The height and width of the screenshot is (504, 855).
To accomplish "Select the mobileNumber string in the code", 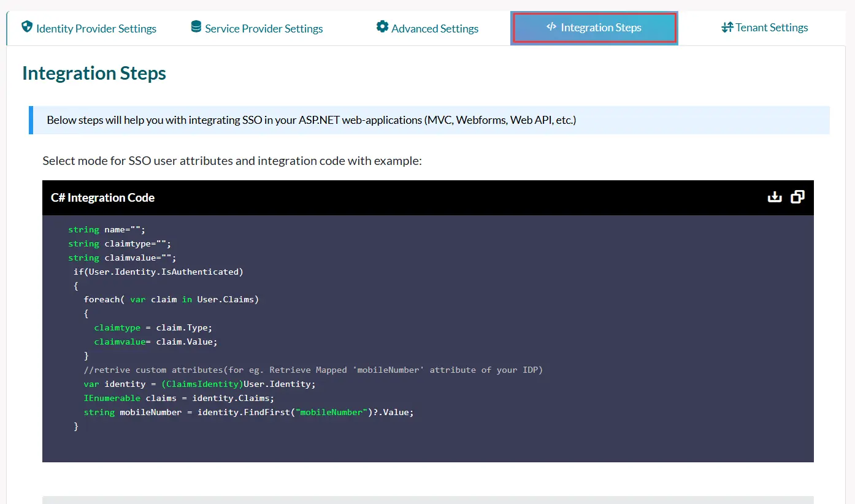I will 331,412.
